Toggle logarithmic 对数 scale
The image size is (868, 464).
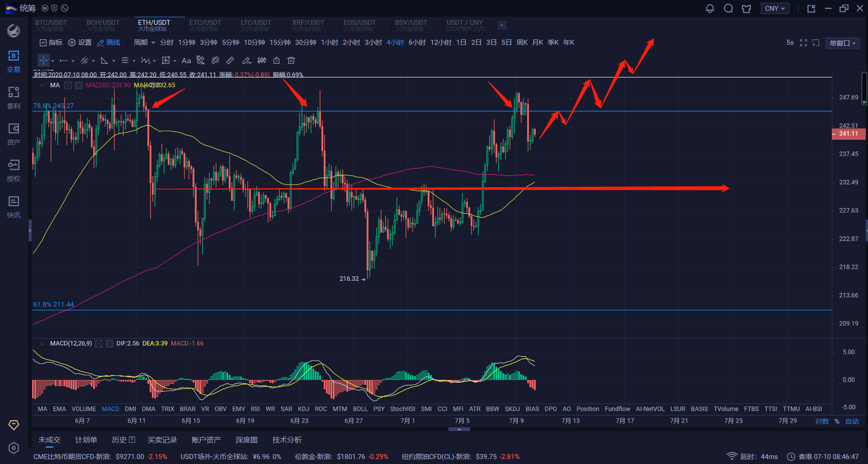pos(822,421)
